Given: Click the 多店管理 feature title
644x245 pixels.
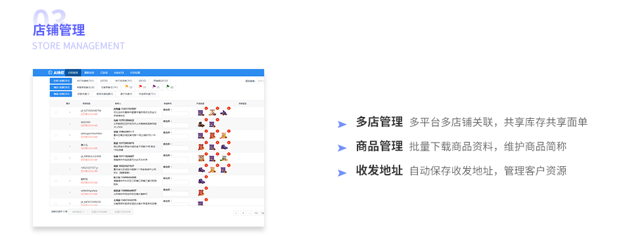Looking at the screenshot, I should [x=380, y=122].
